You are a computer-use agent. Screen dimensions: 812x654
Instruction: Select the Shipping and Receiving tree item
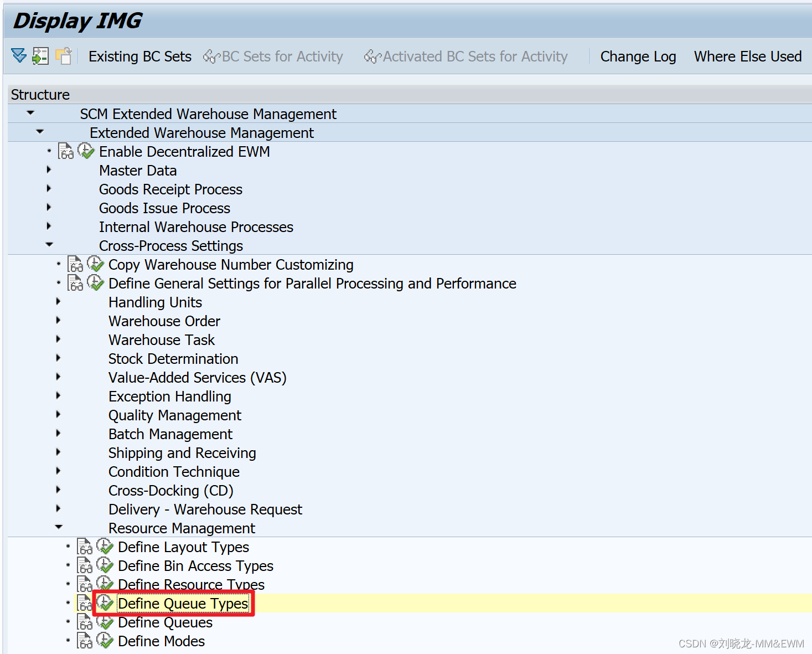pos(182,452)
